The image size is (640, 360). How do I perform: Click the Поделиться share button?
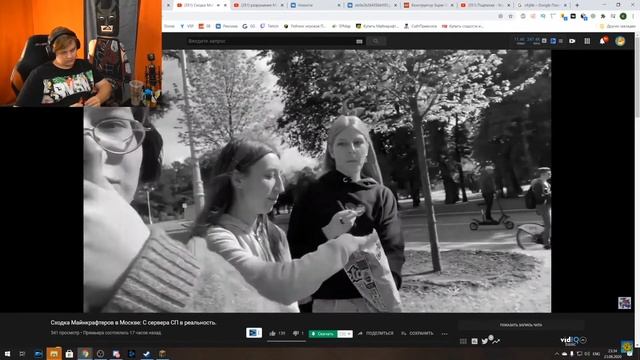coord(376,333)
